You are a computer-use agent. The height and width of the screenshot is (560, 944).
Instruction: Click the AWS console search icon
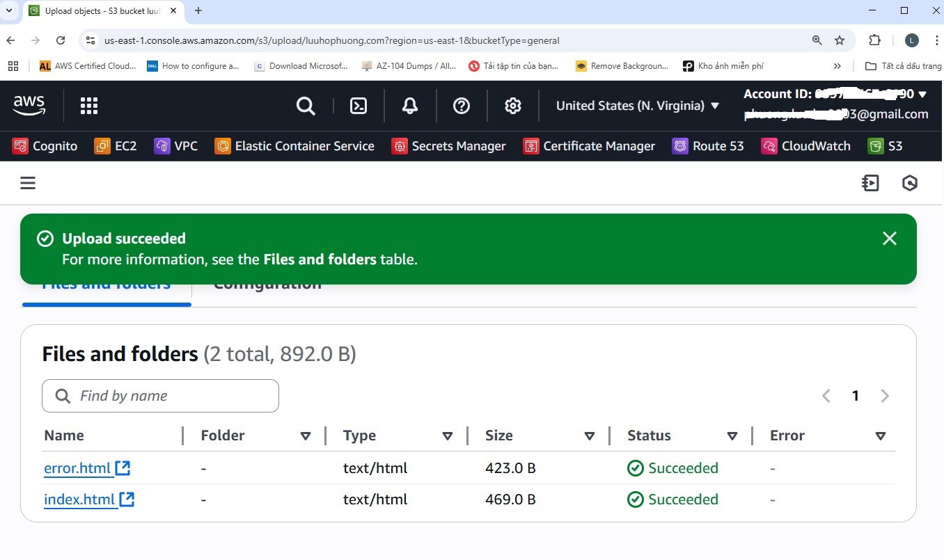pos(306,106)
